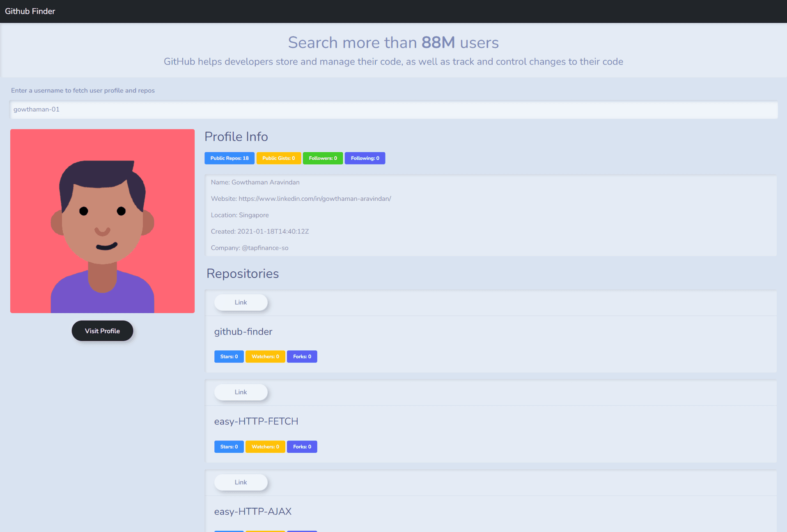Click Forks: 0 badge under github-finder

(x=302, y=357)
